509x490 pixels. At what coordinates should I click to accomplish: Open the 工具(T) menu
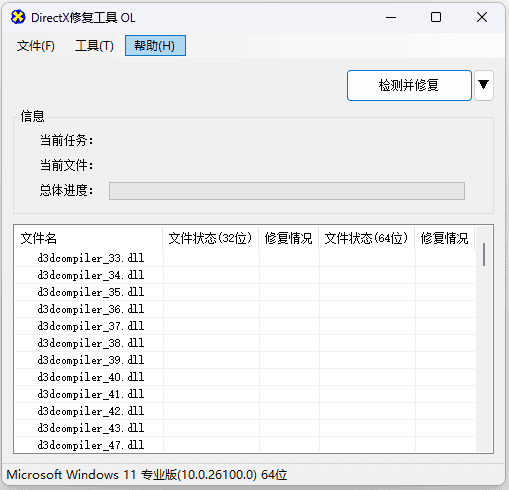pos(94,46)
